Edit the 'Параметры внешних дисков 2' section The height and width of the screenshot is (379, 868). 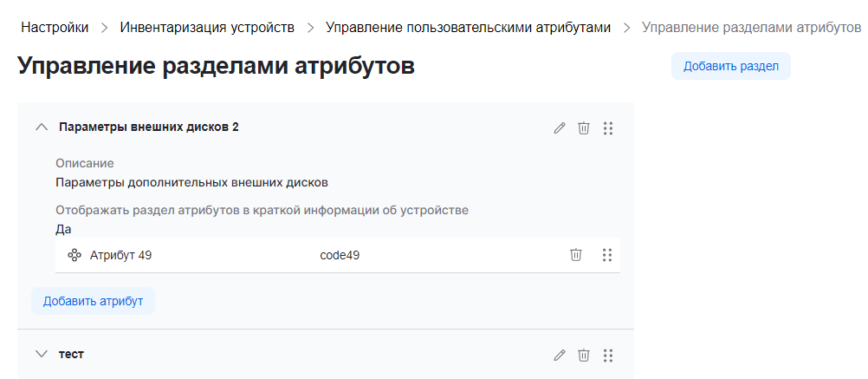tap(560, 127)
